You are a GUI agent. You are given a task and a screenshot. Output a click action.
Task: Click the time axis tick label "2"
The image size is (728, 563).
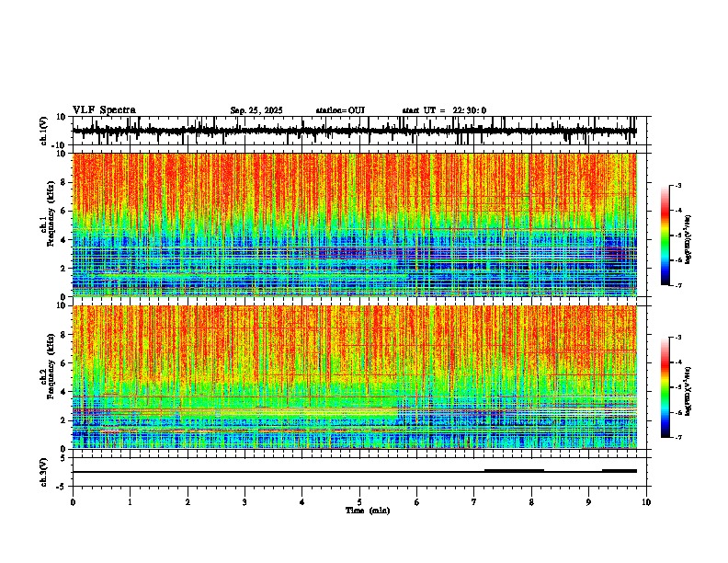(x=188, y=502)
